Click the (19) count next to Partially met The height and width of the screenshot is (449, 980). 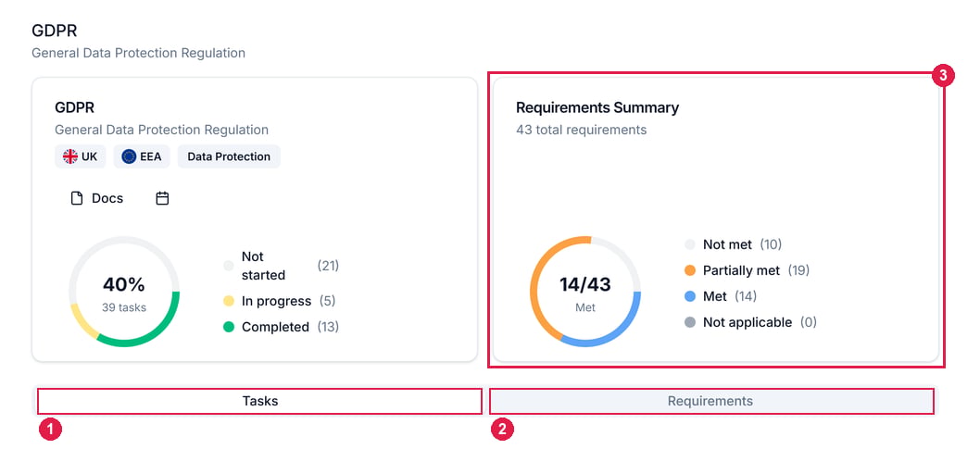point(798,270)
